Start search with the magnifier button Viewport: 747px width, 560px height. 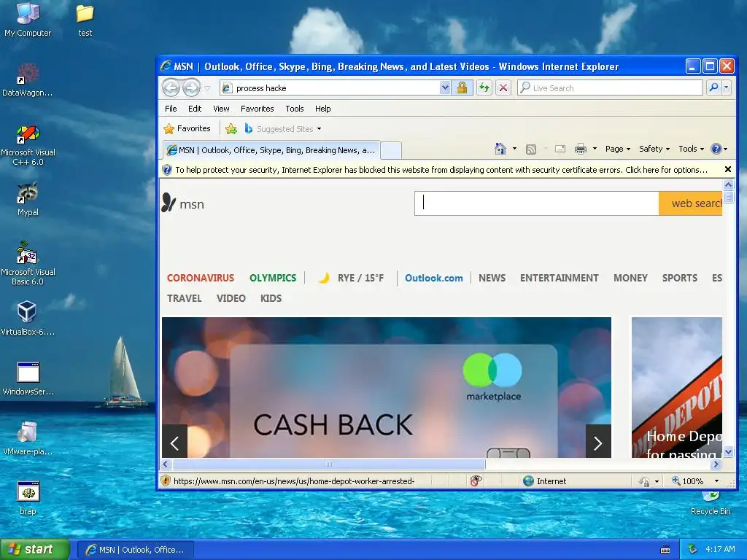click(713, 87)
